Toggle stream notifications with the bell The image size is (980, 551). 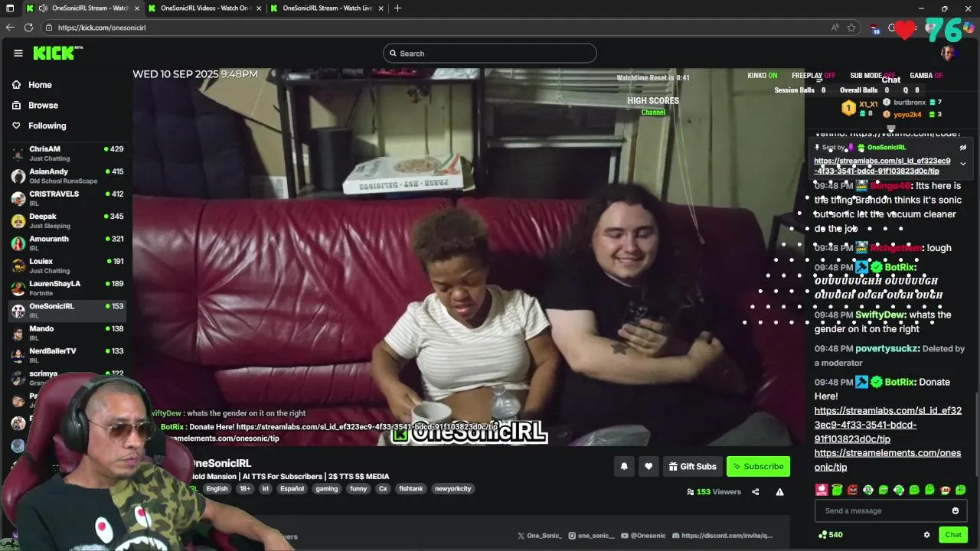coord(624,466)
